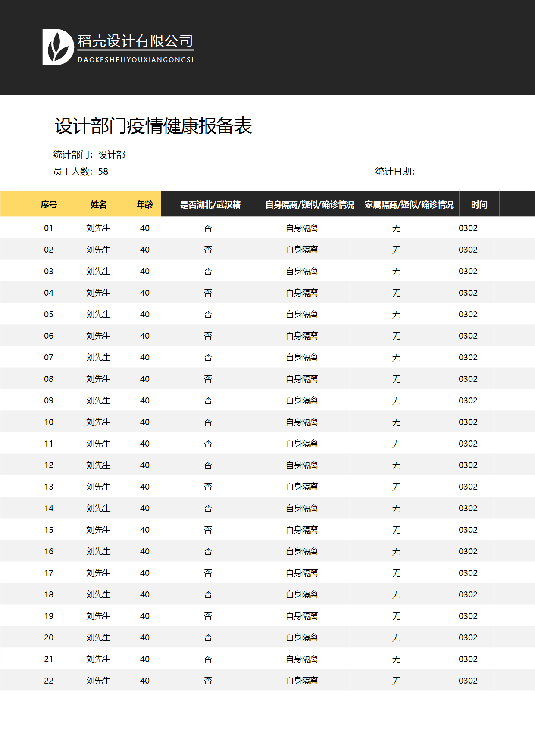This screenshot has height=756, width=535.
Task: Click the 统计部门 value 设计部
Action: pos(112,155)
